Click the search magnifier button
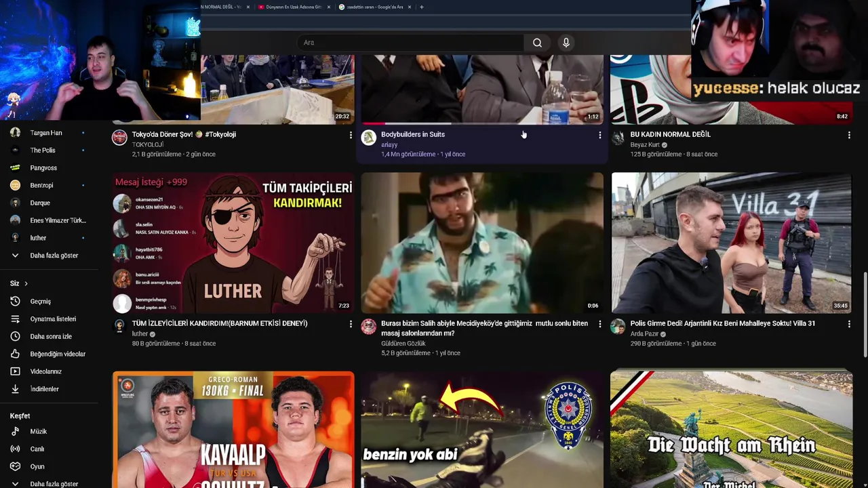This screenshot has height=488, width=868. [x=537, y=43]
